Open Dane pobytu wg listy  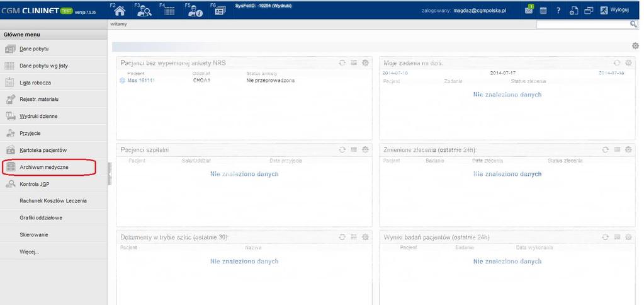point(54,66)
